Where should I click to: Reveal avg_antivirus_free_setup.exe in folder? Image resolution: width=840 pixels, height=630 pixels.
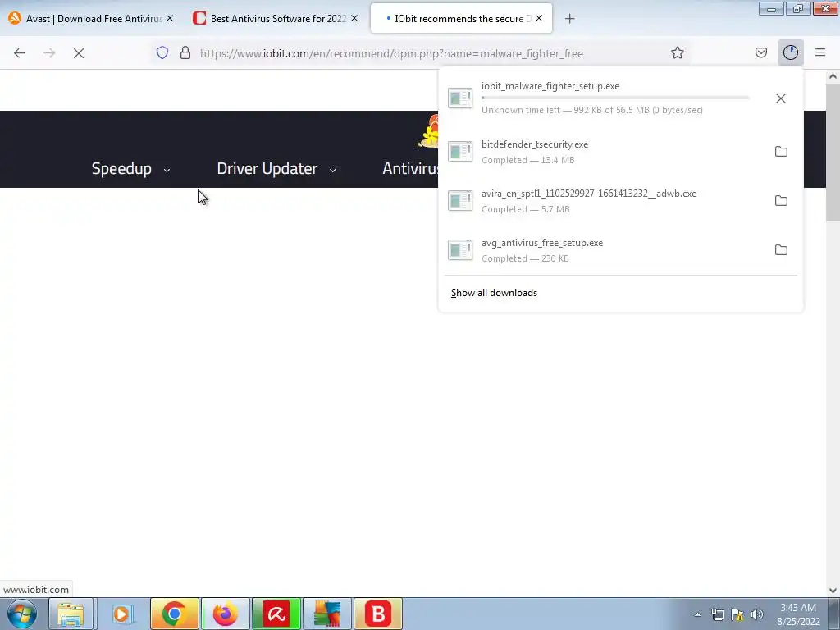pos(781,250)
